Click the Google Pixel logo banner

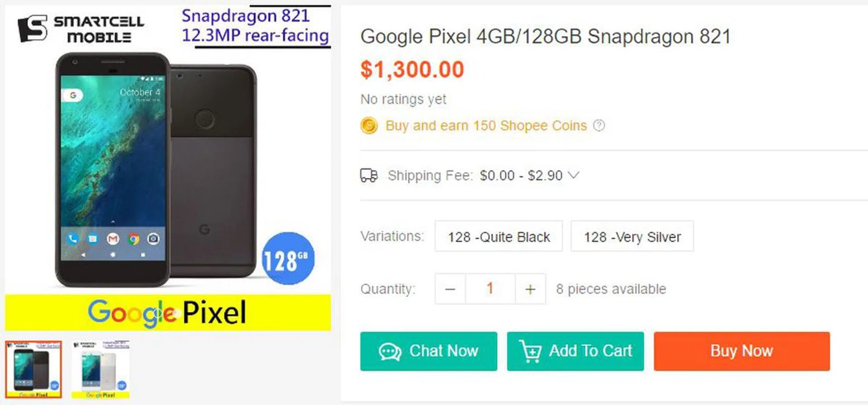[x=168, y=312]
